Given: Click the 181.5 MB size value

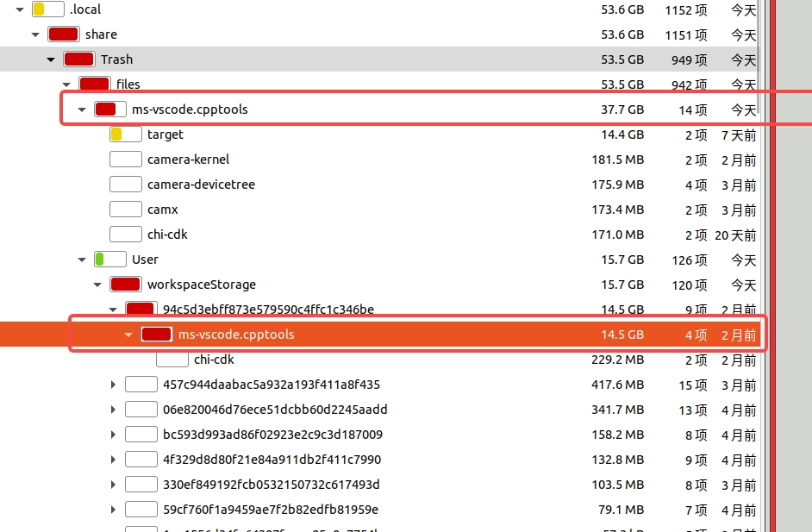Looking at the screenshot, I should pyautogui.click(x=618, y=160).
